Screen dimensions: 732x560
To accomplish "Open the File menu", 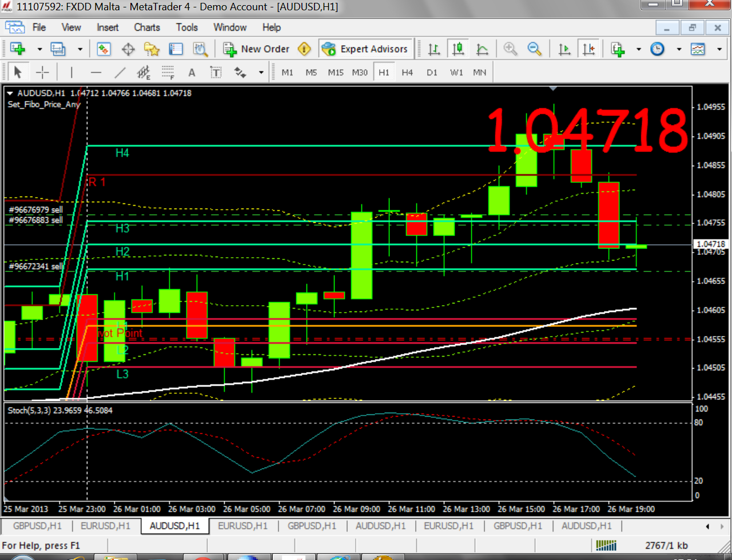I will 39,27.
